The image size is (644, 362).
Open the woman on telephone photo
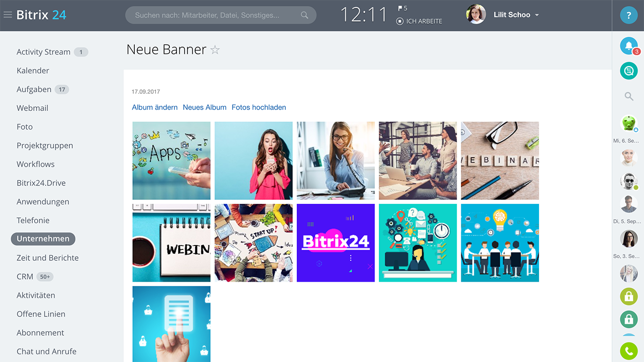(336, 161)
